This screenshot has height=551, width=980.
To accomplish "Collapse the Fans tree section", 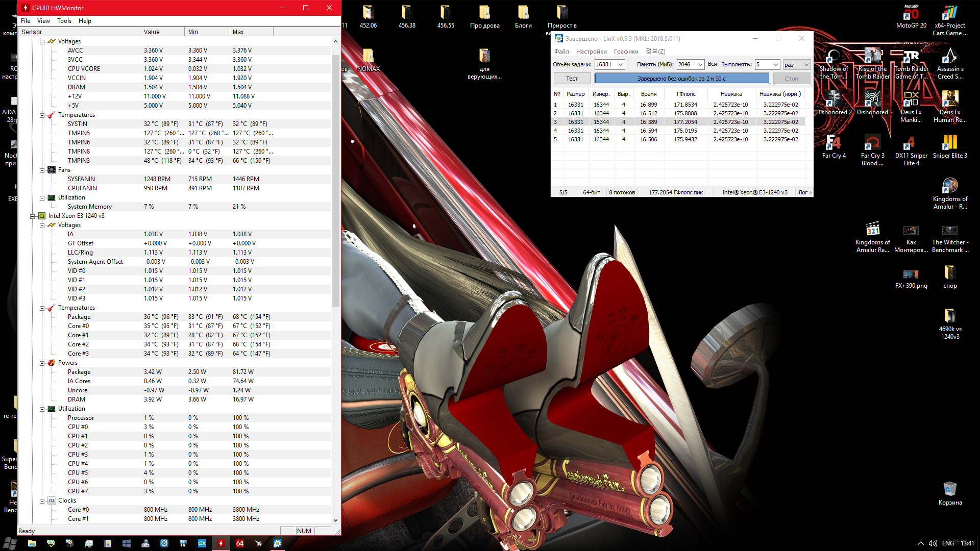I will point(42,170).
